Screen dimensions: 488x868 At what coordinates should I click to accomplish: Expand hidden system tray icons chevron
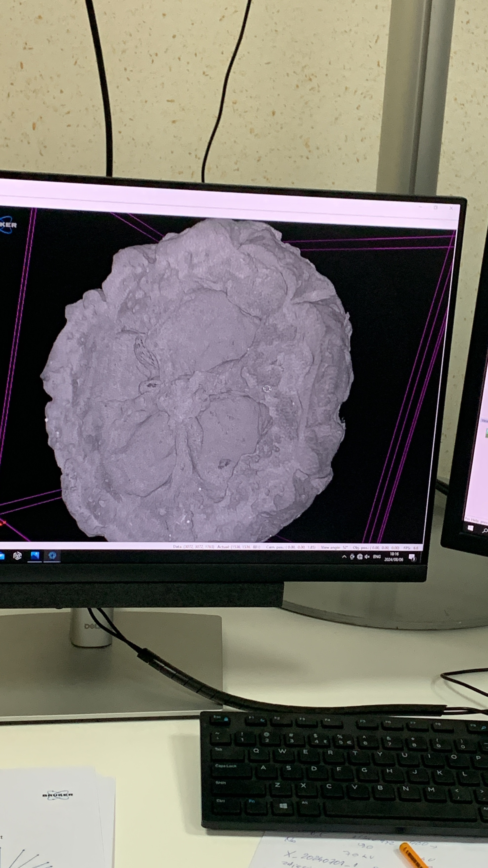click(x=344, y=556)
